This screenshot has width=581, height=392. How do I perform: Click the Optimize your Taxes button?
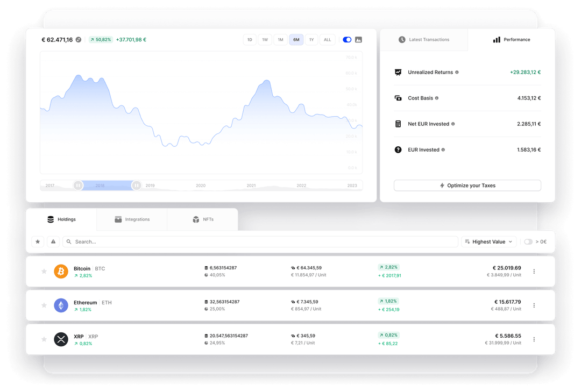[x=467, y=186]
